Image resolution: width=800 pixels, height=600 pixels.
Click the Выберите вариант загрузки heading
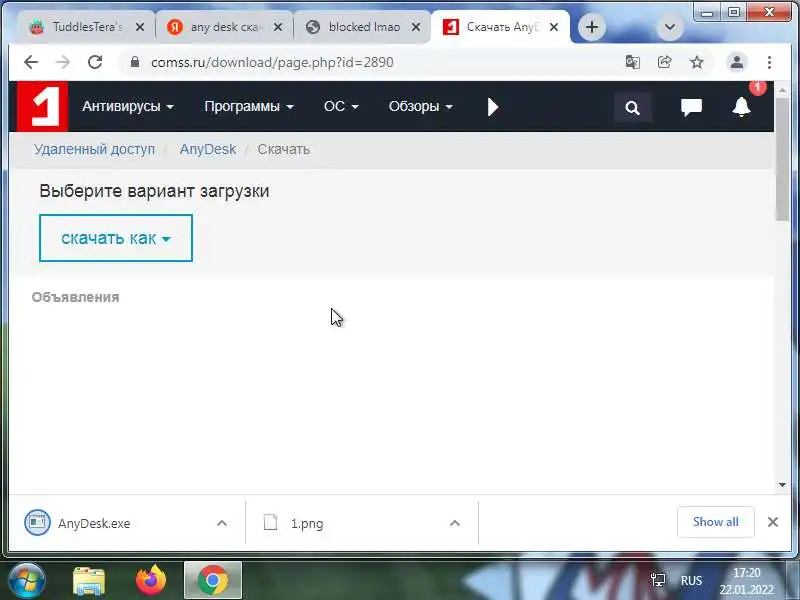154,191
